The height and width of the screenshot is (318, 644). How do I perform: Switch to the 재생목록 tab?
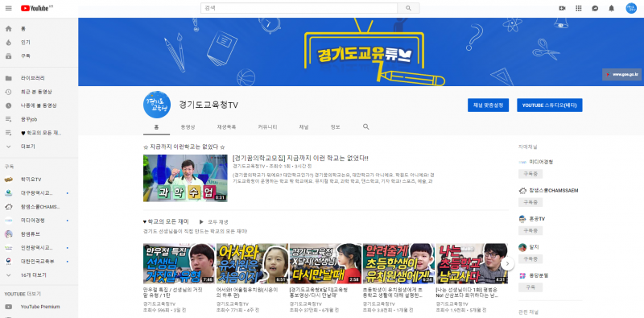(227, 127)
